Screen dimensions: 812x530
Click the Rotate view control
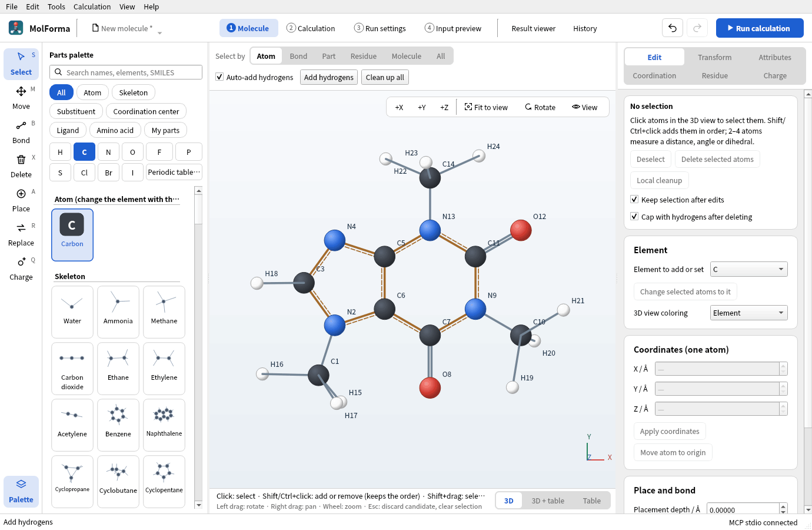pos(540,107)
